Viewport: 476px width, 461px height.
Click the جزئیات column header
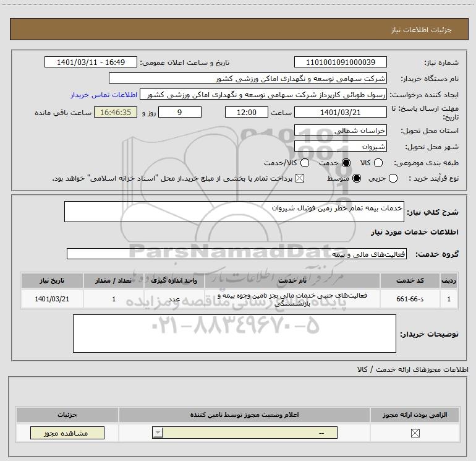67,415
